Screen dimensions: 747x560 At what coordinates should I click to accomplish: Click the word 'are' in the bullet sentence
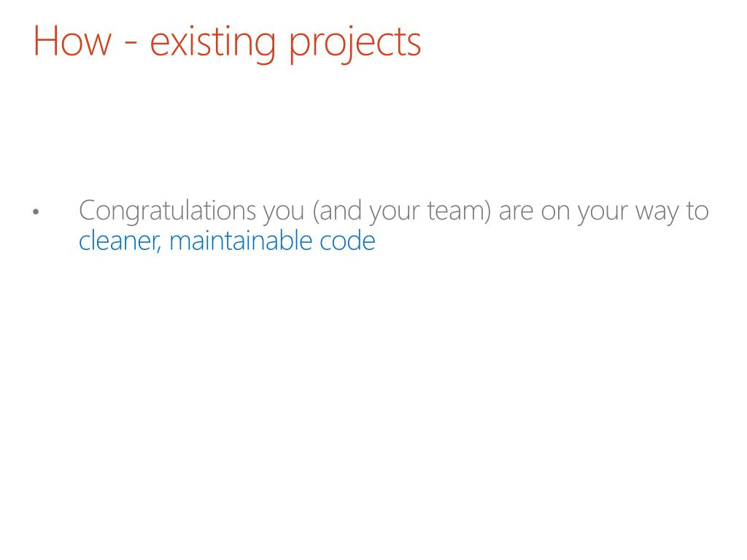516,213
